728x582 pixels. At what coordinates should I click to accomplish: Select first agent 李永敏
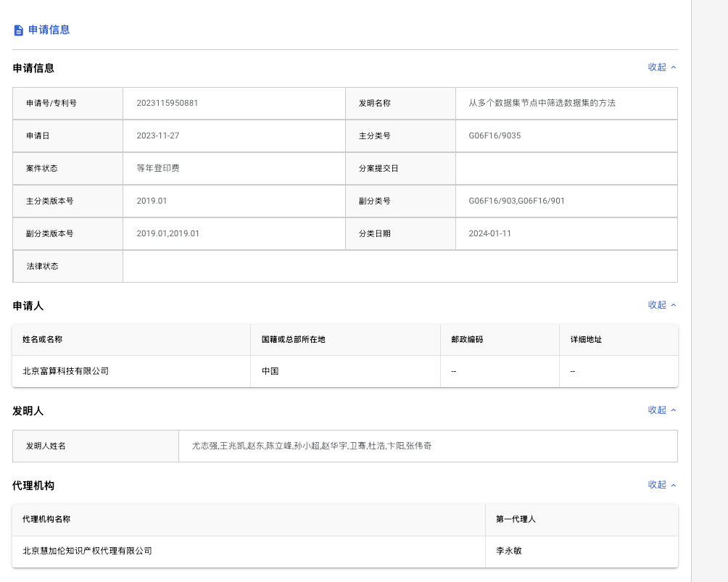(509, 550)
